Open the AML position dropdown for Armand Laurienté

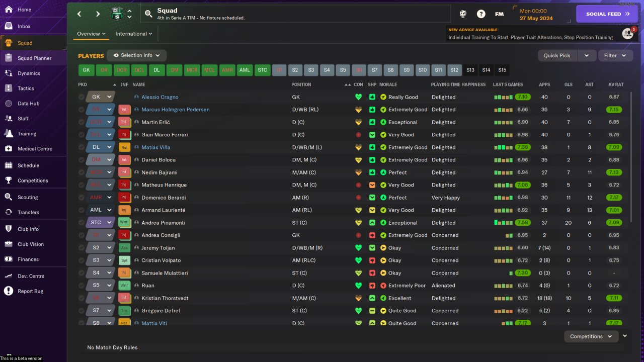point(101,210)
